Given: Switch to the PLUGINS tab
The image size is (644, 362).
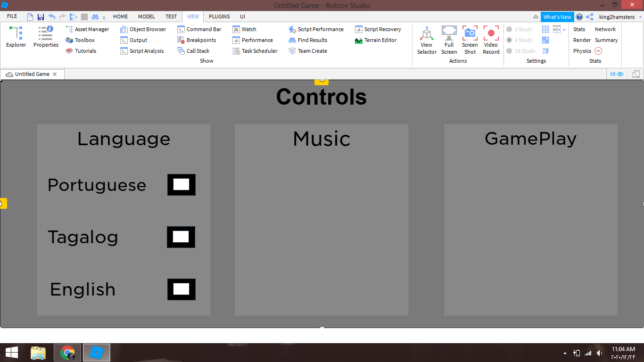Looking at the screenshot, I should (x=219, y=16).
